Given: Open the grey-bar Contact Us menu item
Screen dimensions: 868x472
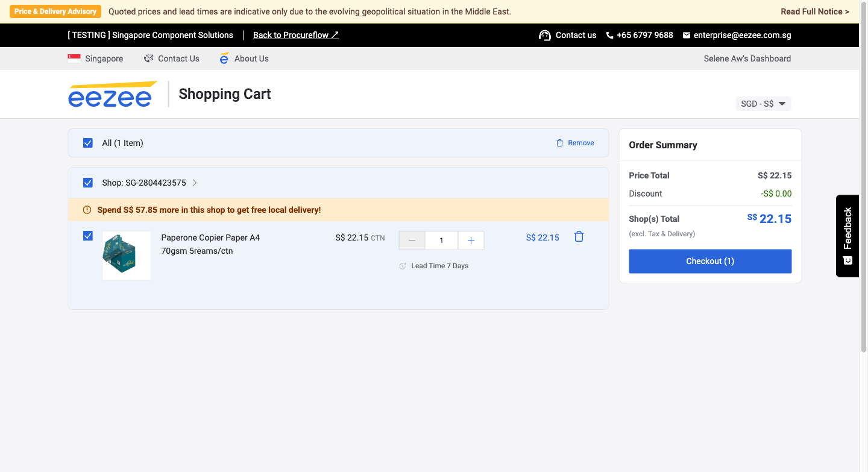Looking at the screenshot, I should tap(178, 58).
